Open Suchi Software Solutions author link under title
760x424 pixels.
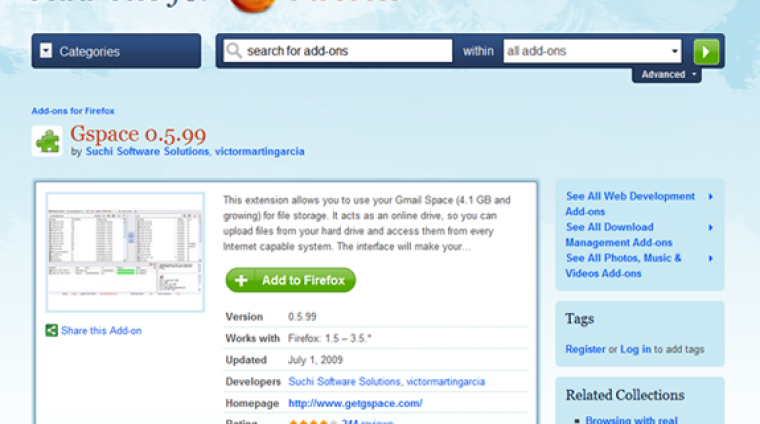coord(147,152)
